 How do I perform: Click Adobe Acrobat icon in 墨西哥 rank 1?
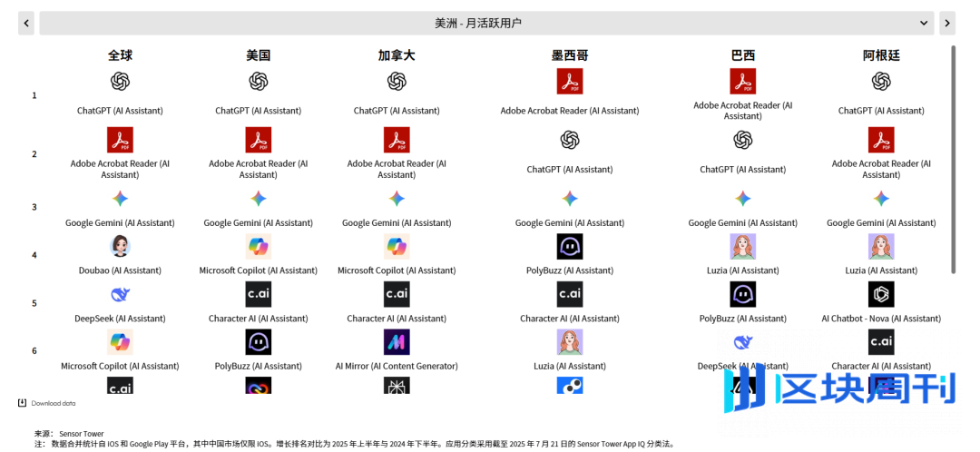[569, 82]
